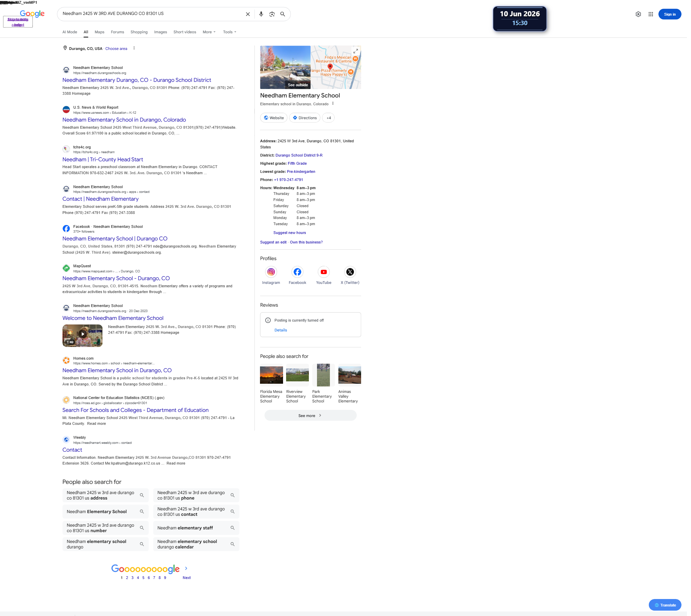This screenshot has height=616, width=691.
Task: Click the magnifier search submit icon
Action: pyautogui.click(x=282, y=14)
